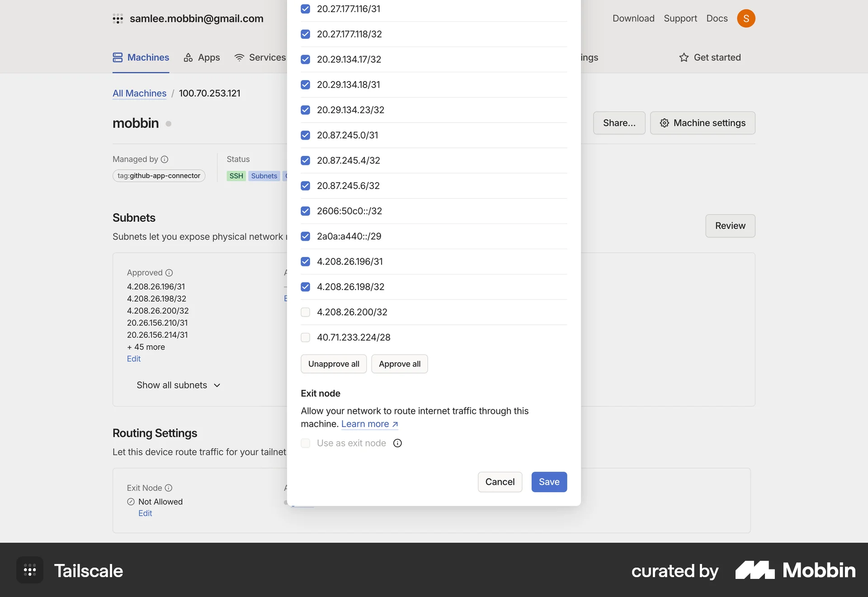Open the Docs menu item
The width and height of the screenshot is (868, 597).
(x=717, y=18)
